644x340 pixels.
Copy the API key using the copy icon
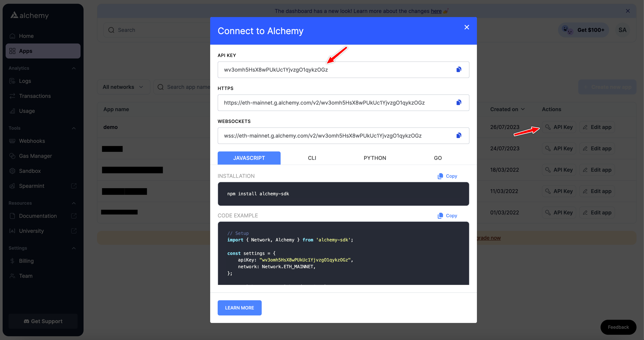459,69
